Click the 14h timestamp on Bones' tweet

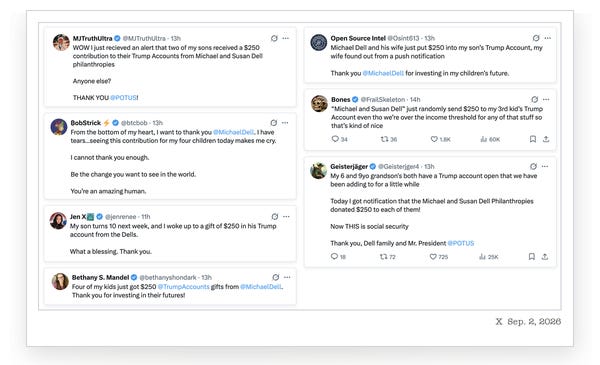(415, 99)
